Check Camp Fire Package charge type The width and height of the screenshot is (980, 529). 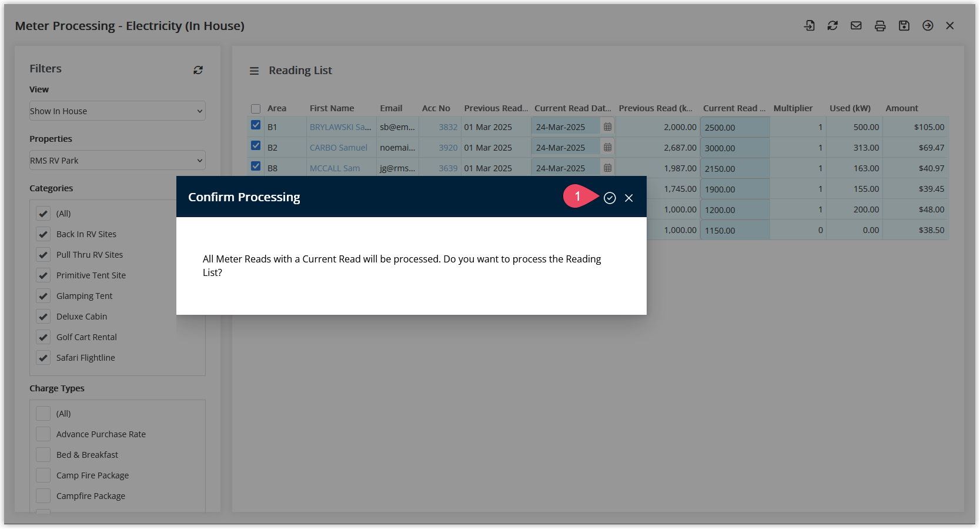[x=44, y=475]
